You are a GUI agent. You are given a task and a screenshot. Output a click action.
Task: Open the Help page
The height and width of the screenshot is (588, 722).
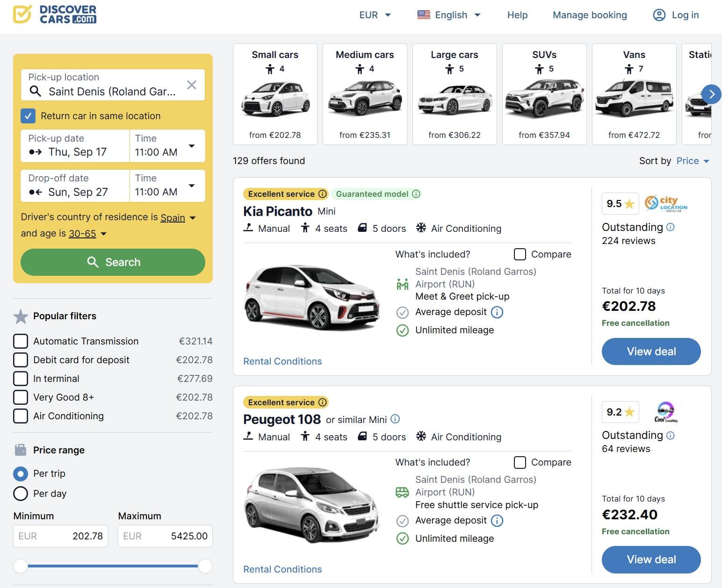[517, 15]
